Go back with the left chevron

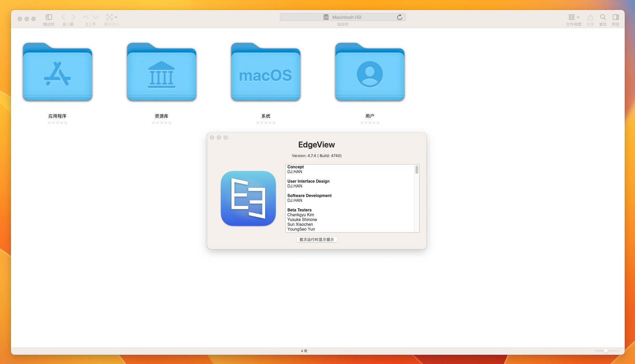click(63, 17)
